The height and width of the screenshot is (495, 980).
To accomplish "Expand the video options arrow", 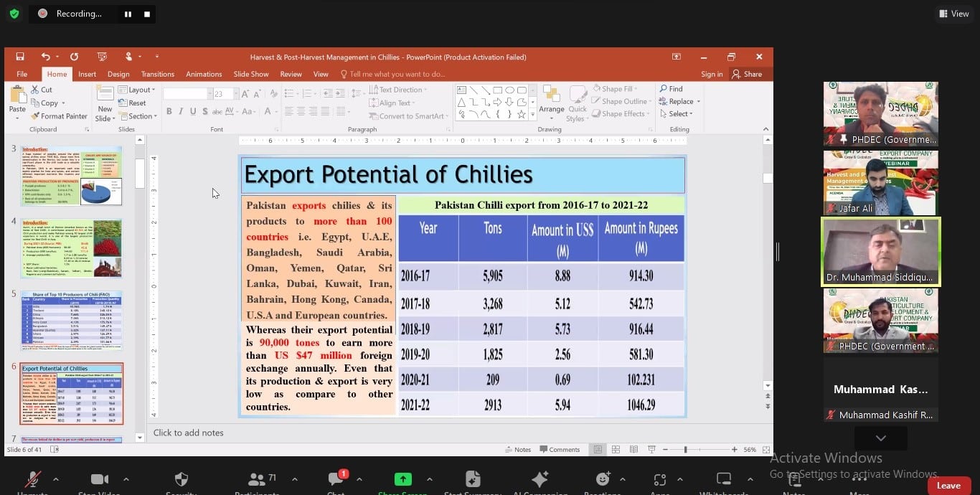I will pos(126,479).
